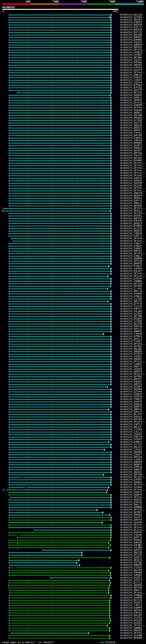Select hit UniRef100_B6TI93
Viewport: 146px width, 644px height.
pos(131,93)
